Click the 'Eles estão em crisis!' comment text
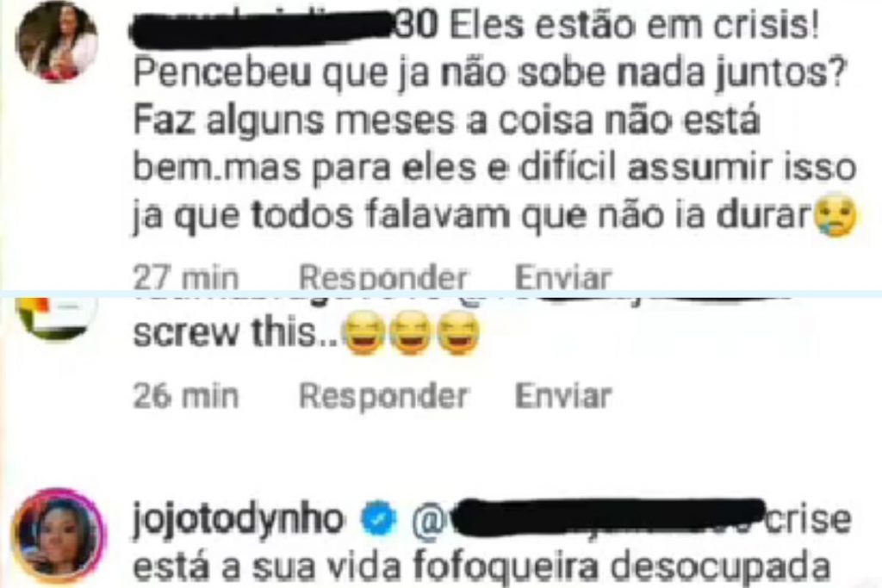Image resolution: width=882 pixels, height=588 pixels. (x=634, y=26)
